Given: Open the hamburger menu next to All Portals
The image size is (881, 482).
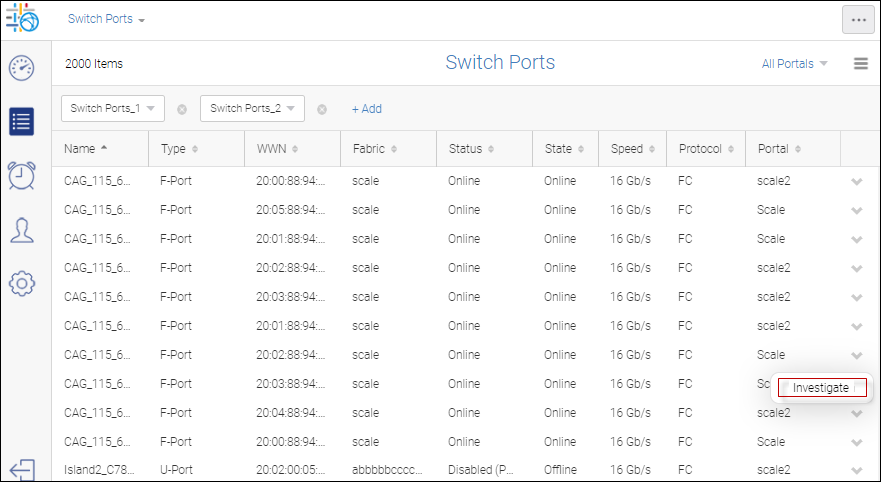Looking at the screenshot, I should [x=860, y=64].
